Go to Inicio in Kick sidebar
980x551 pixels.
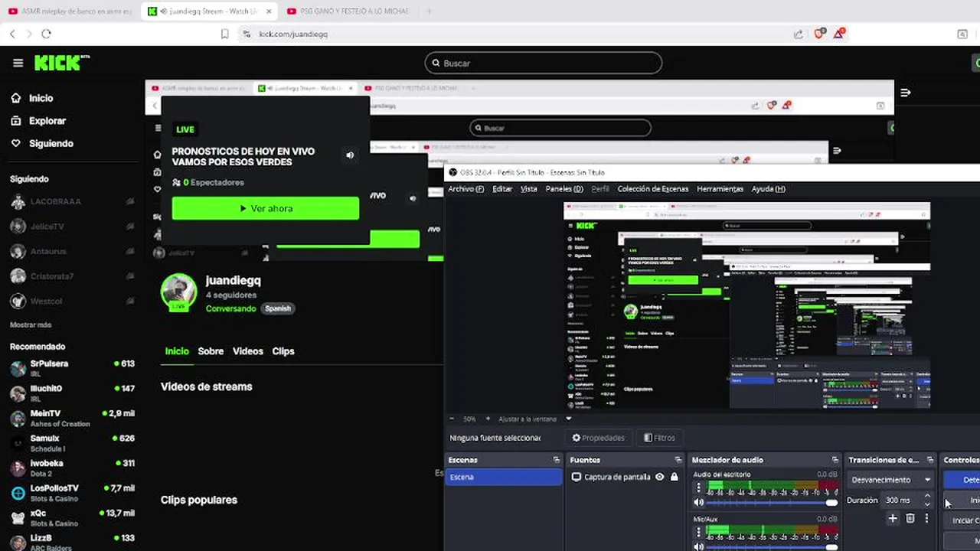(x=32, y=98)
